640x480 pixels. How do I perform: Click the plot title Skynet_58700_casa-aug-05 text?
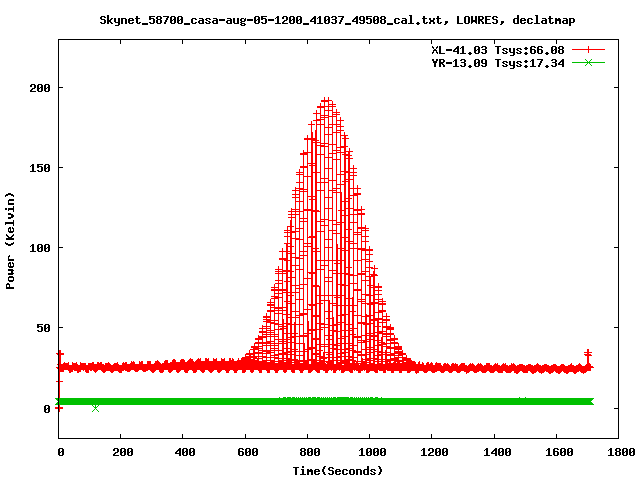pyautogui.click(x=337, y=20)
